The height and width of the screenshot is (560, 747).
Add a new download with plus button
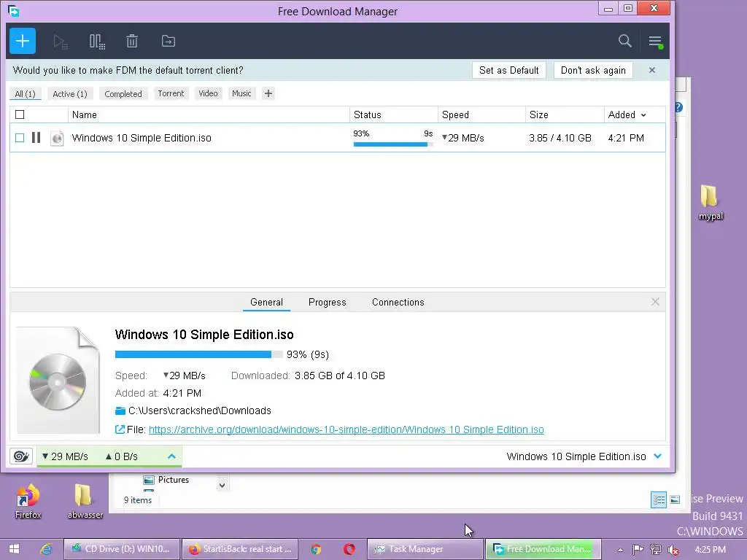(23, 41)
